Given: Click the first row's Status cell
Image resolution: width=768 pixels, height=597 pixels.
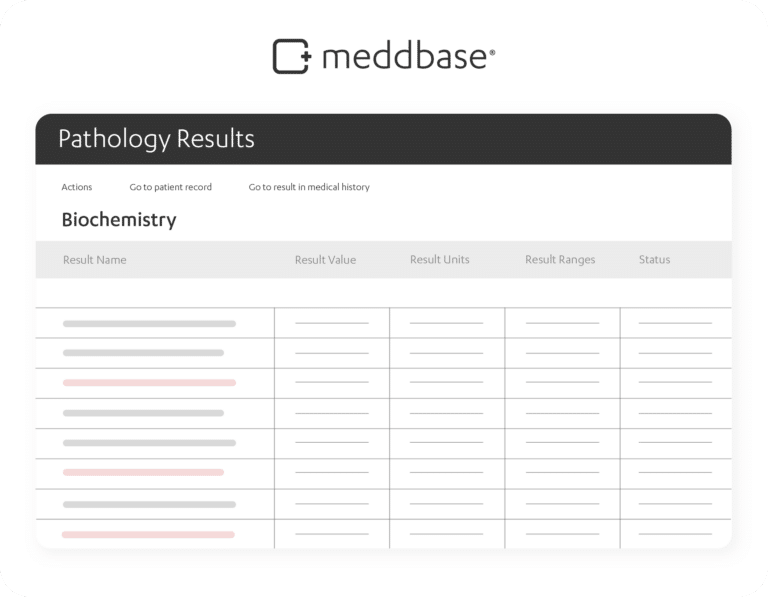Looking at the screenshot, I should coord(675,323).
